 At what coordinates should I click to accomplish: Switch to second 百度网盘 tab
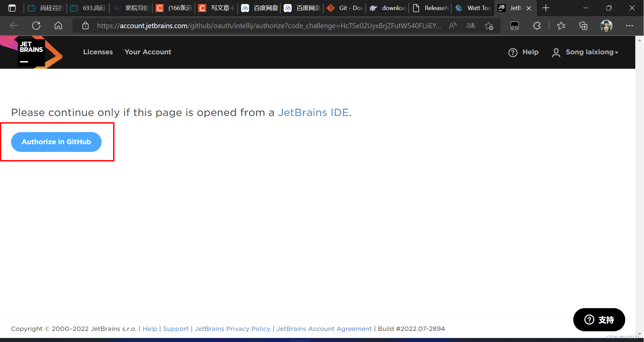(x=302, y=8)
